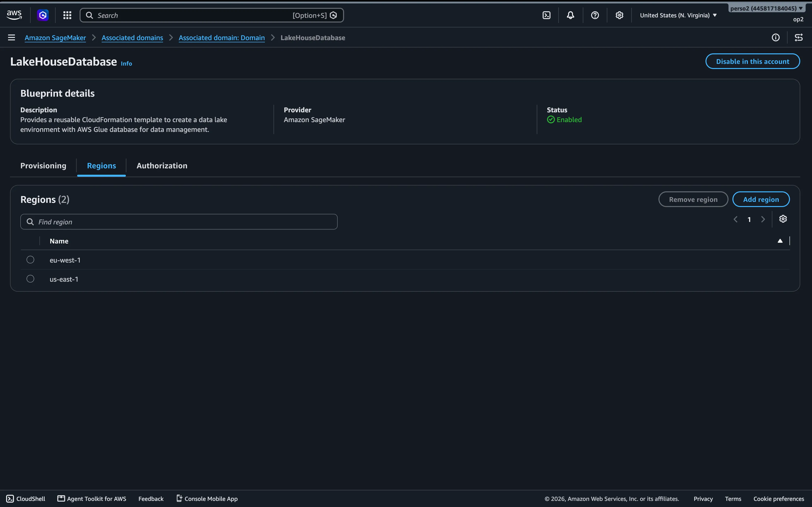Image resolution: width=812 pixels, height=507 pixels.
Task: Sort regions by Name ascending arrow
Action: 780,241
